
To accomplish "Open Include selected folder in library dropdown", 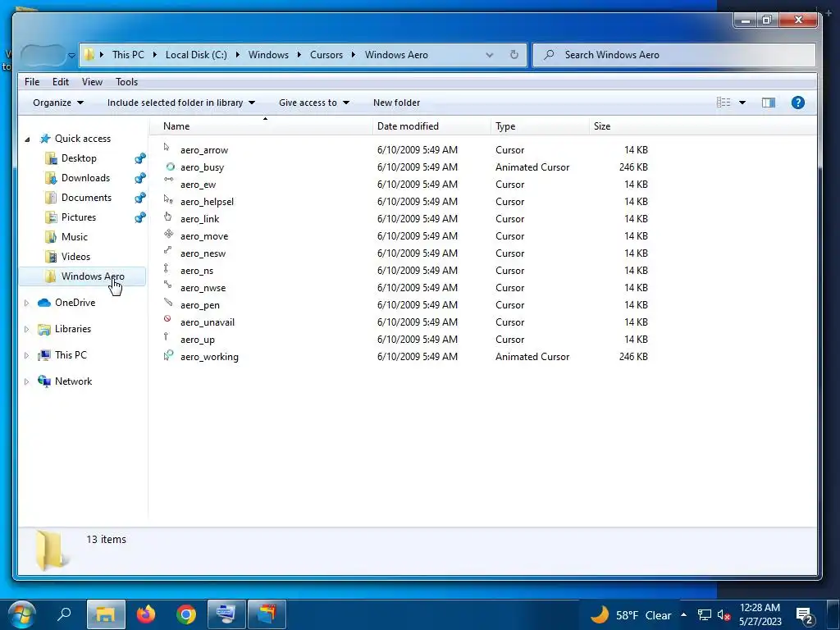I will [181, 103].
